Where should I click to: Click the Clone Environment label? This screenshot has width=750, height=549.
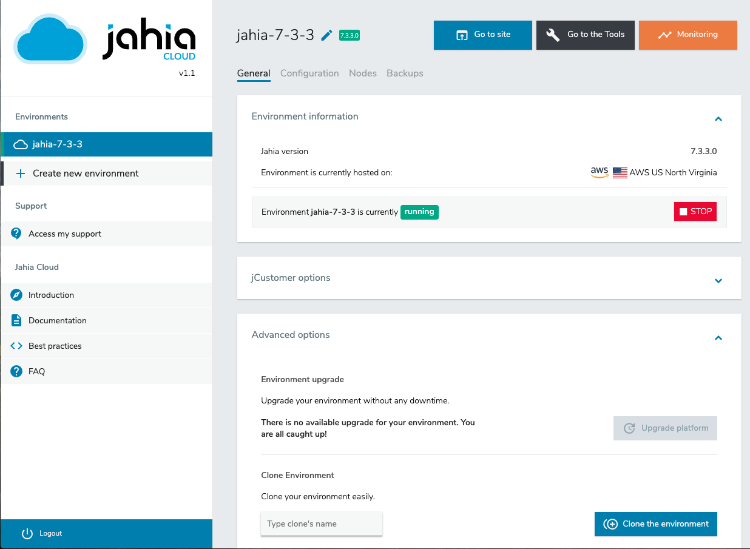tap(298, 475)
